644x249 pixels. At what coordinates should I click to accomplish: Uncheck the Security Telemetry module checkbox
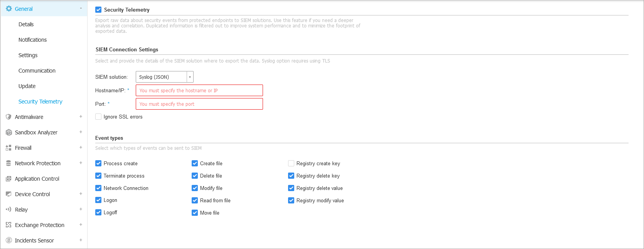tap(98, 10)
